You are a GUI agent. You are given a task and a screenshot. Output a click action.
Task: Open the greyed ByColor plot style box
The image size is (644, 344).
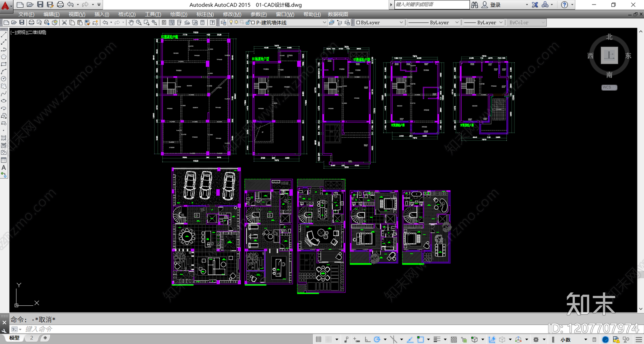point(526,23)
